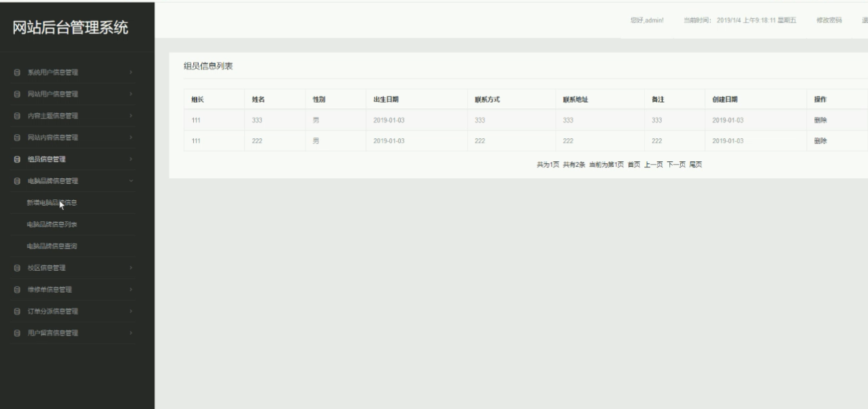Open the 内容主题信息管理 menu label
Screen dimensions: 868x409
[x=52, y=116]
